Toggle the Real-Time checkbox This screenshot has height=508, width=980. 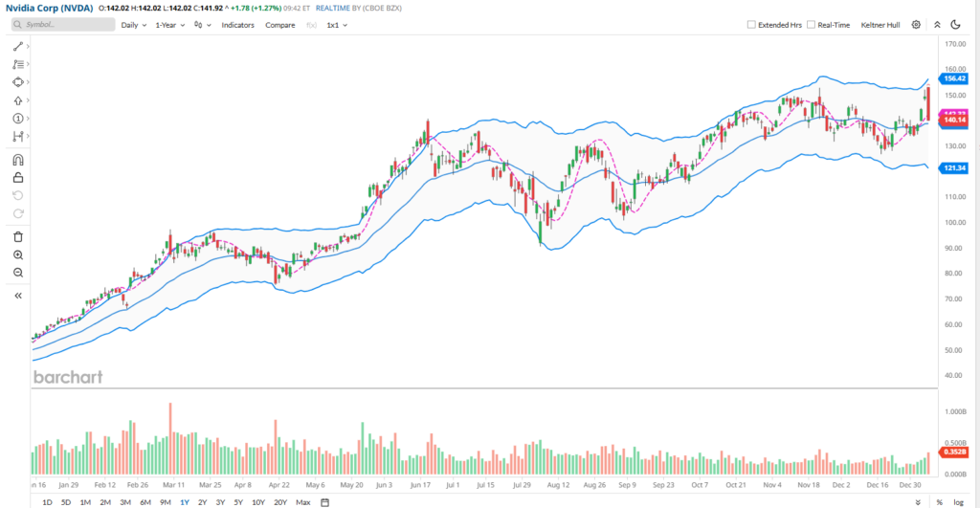tap(812, 25)
